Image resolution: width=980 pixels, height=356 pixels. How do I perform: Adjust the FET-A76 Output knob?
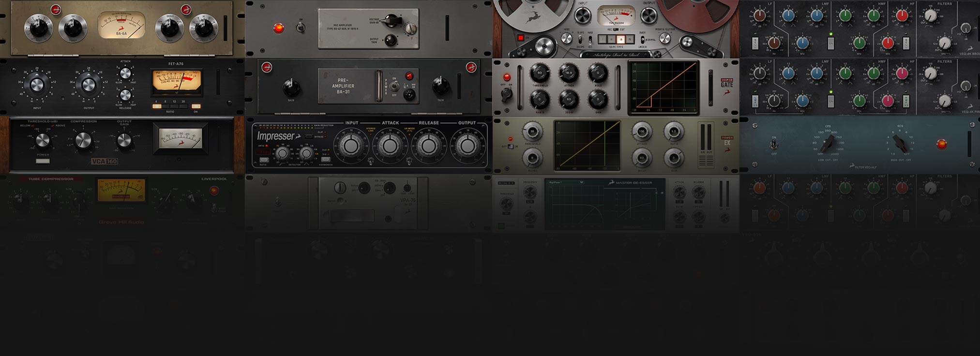point(88,86)
